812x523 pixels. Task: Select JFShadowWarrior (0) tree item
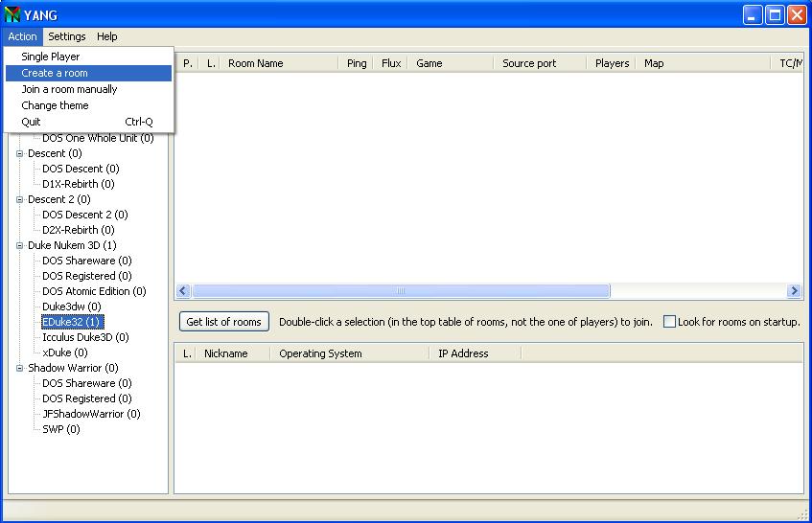(x=91, y=414)
